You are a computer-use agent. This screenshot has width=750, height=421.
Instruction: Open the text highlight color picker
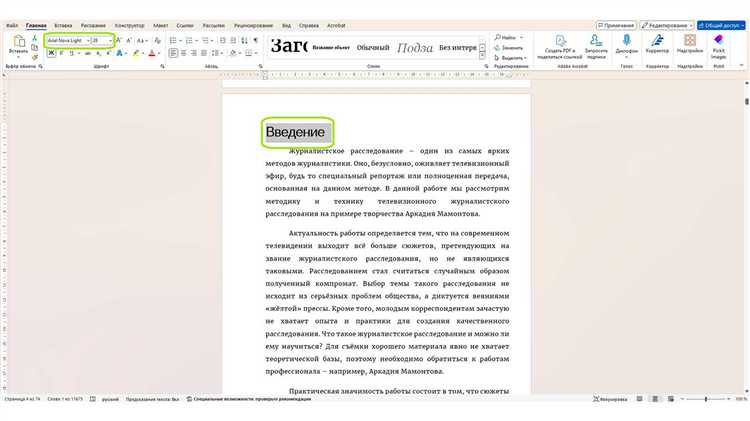[x=138, y=53]
